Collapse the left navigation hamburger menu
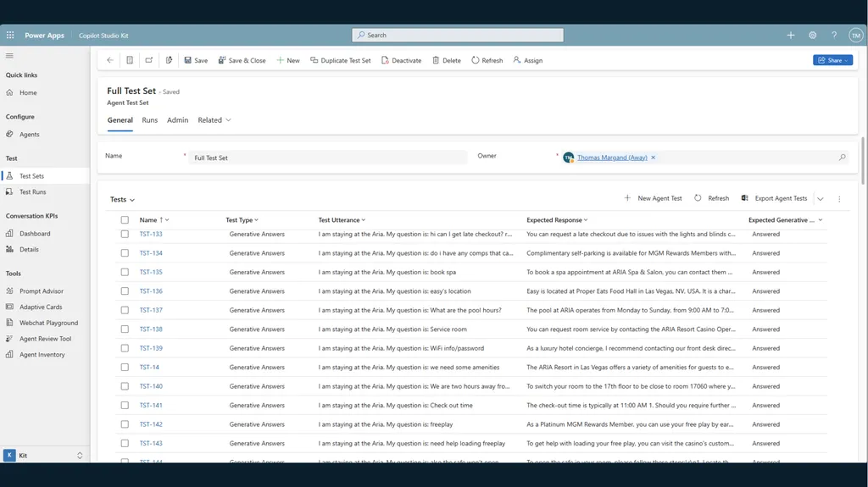 coord(9,56)
